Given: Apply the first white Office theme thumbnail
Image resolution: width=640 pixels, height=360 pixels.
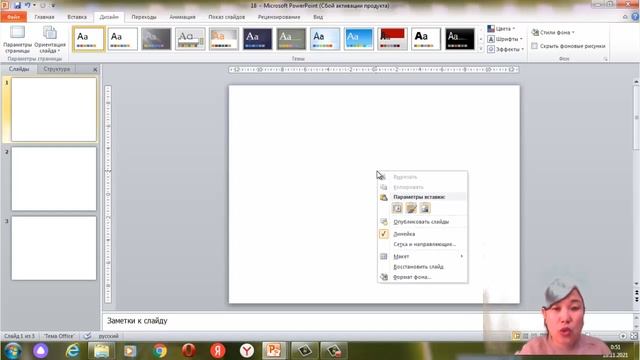Looking at the screenshot, I should [89, 39].
